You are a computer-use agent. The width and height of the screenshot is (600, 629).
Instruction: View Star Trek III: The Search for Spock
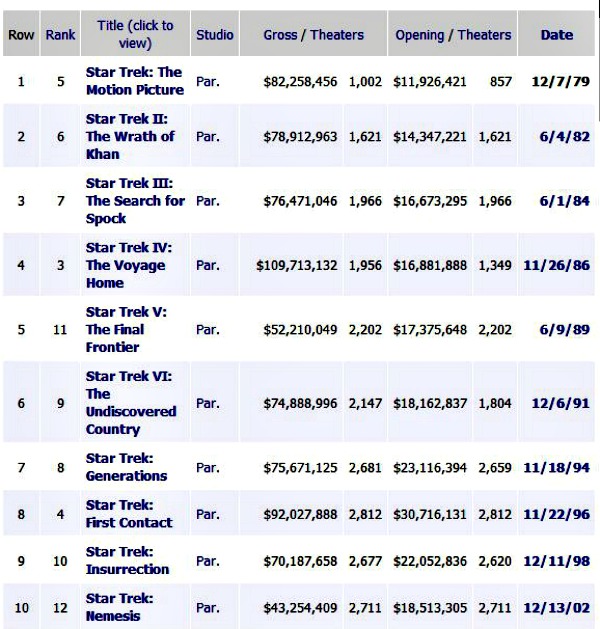click(x=135, y=200)
